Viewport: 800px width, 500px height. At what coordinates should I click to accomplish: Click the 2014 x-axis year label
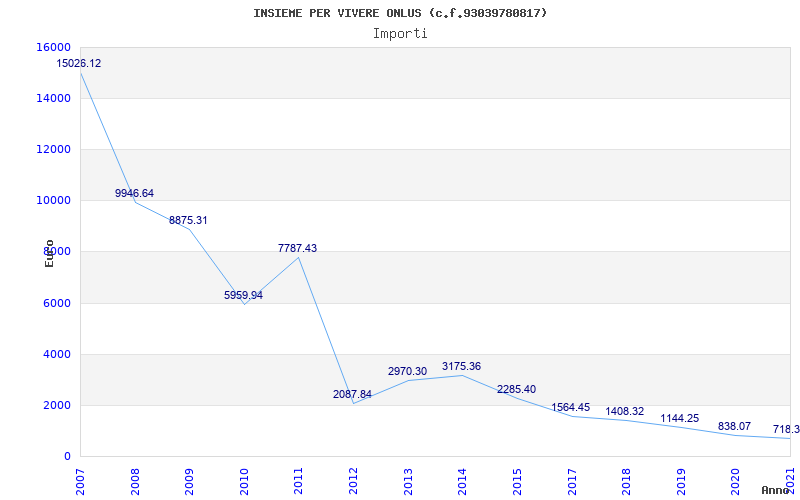(462, 481)
